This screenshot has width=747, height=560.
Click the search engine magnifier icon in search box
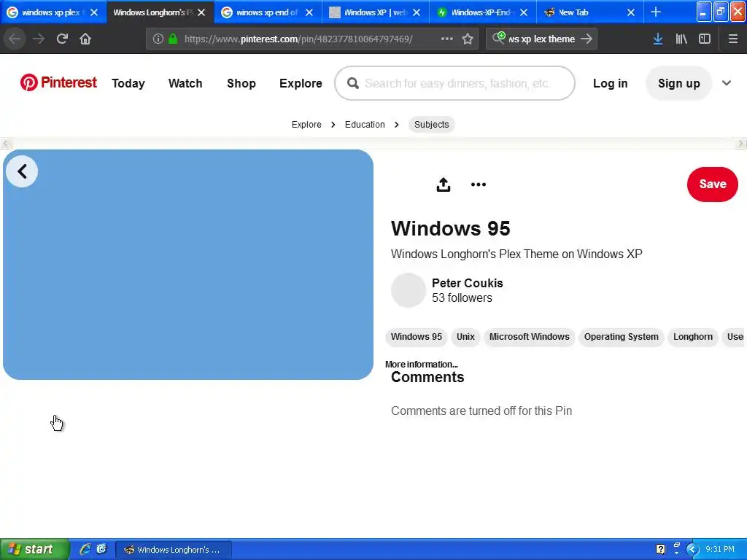[498, 38]
